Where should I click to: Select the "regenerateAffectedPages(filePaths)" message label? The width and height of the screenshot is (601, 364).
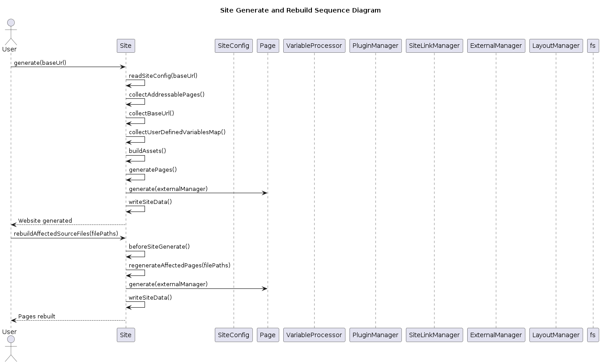[x=179, y=265]
